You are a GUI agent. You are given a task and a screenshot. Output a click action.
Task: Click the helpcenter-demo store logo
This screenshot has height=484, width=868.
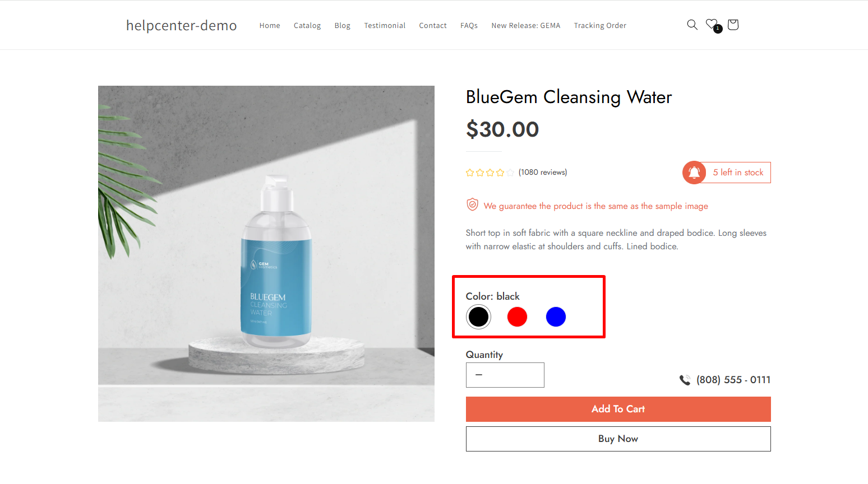click(181, 26)
